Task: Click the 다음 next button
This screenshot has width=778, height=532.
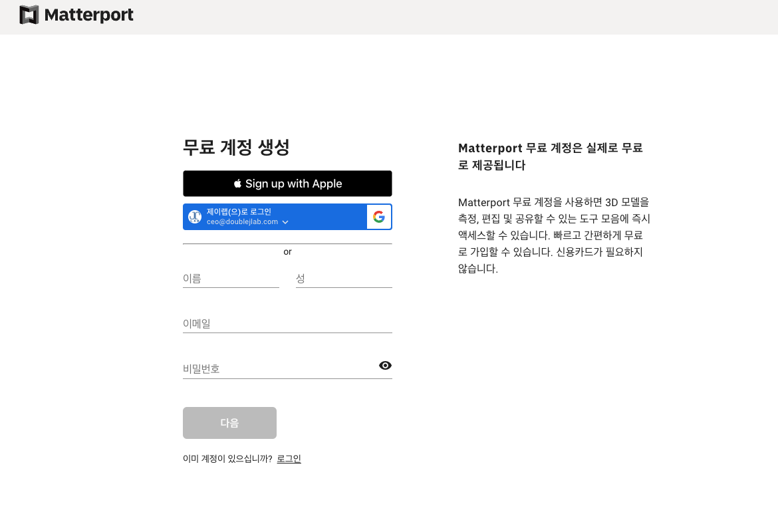Action: tap(229, 423)
